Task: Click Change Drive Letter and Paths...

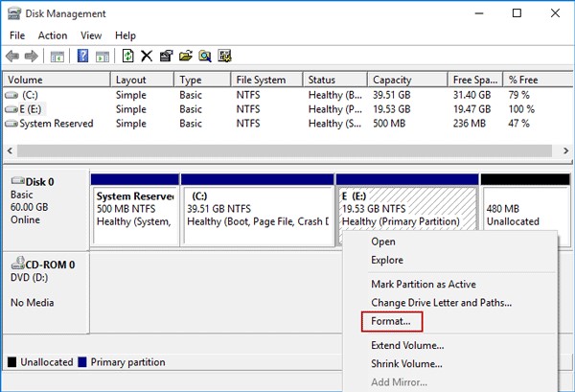Action: 441,302
